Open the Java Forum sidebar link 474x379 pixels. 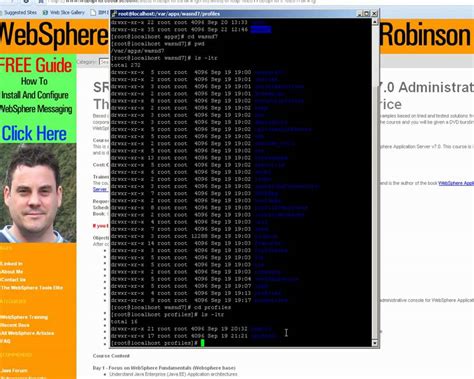pyautogui.click(x=14, y=370)
